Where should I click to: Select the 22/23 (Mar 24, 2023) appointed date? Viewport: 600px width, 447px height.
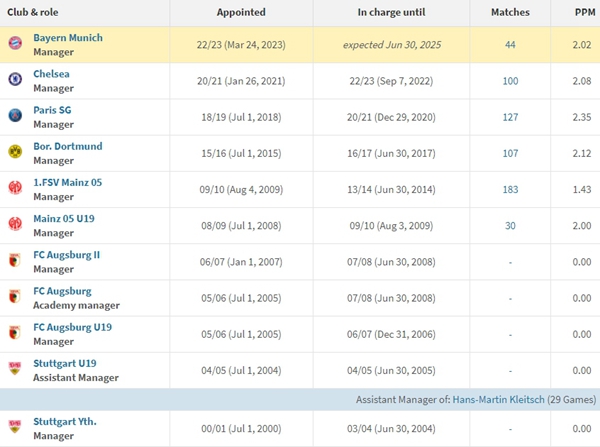[241, 45]
